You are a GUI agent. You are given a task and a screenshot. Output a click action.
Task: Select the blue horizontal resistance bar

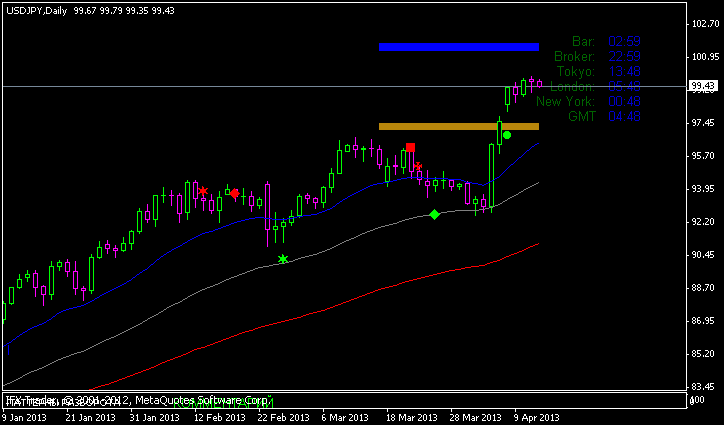coord(459,46)
